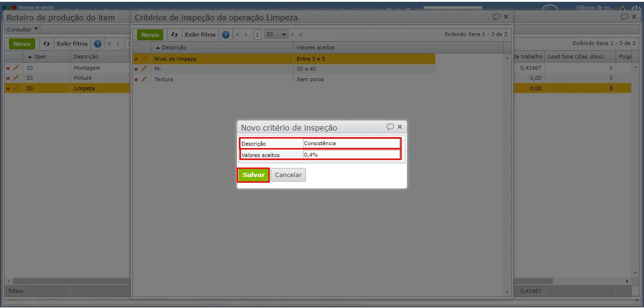Open comment bubble in Novo critério dialog

pos(390,127)
